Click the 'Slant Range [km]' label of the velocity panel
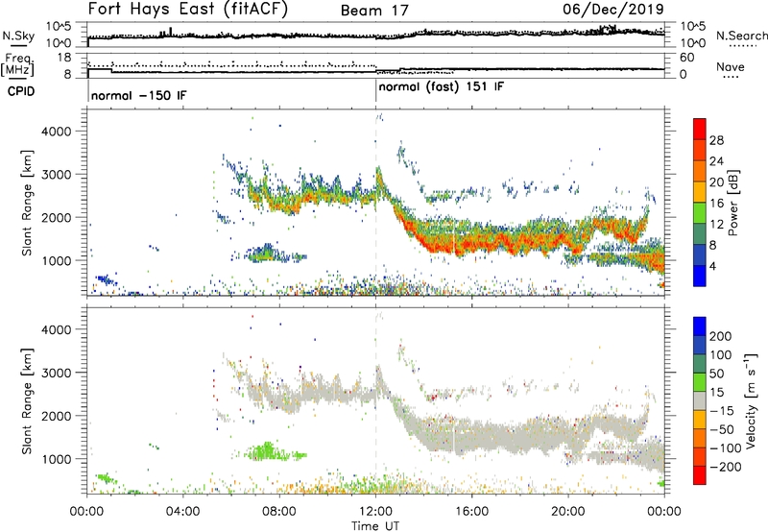Screen dimensions: 768x532 pos(27,401)
